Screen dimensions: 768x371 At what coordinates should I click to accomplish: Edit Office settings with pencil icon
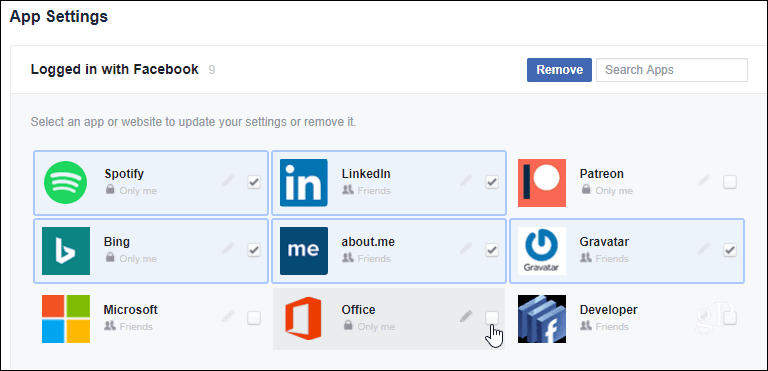(466, 317)
